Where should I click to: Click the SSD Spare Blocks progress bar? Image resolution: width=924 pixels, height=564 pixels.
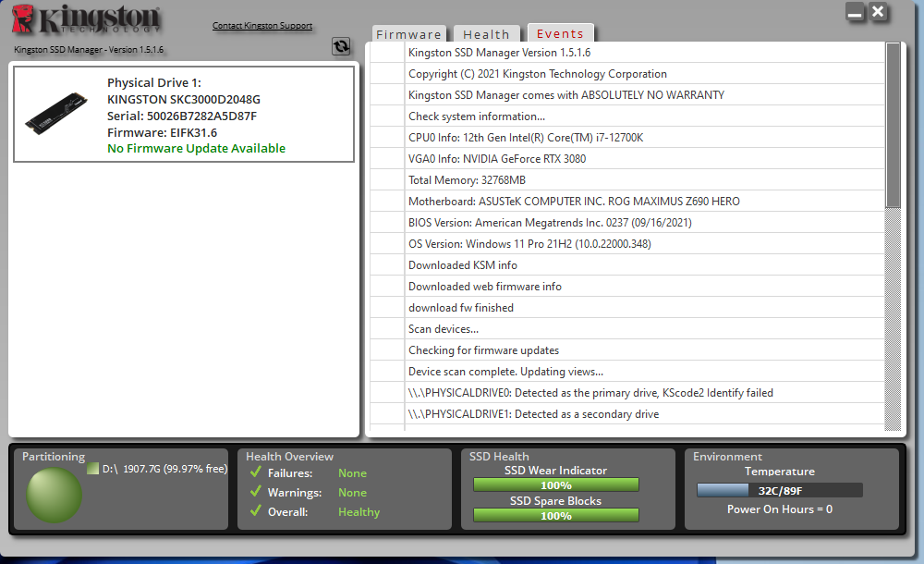[x=555, y=515]
